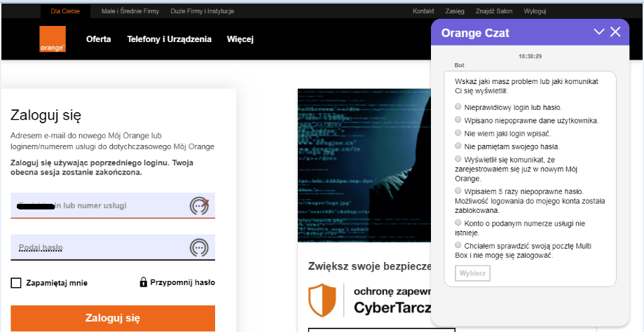Minimize the Orange Czat window with chevron
644x332 pixels.
click(x=599, y=32)
